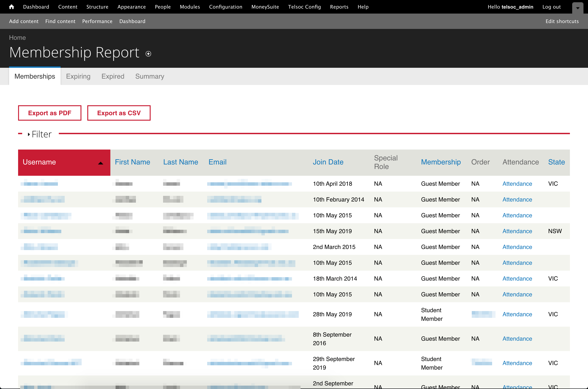The height and width of the screenshot is (389, 588).
Task: Click the Username sort arrow icon
Action: pos(101,163)
